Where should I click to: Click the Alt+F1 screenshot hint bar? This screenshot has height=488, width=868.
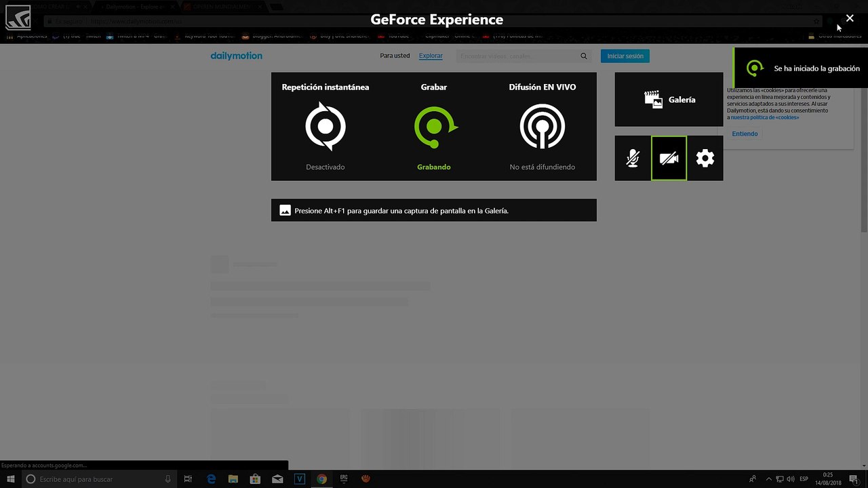(x=434, y=210)
